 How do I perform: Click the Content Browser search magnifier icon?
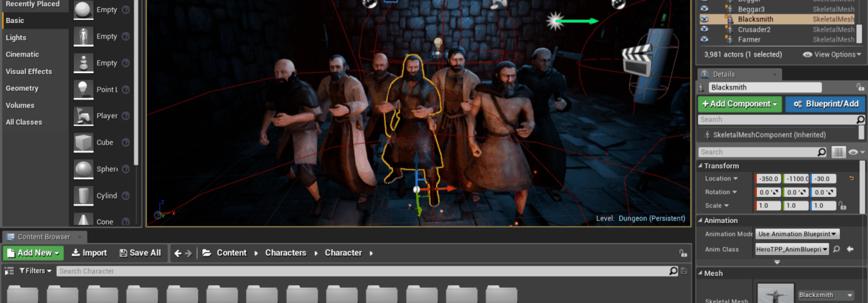click(x=673, y=271)
